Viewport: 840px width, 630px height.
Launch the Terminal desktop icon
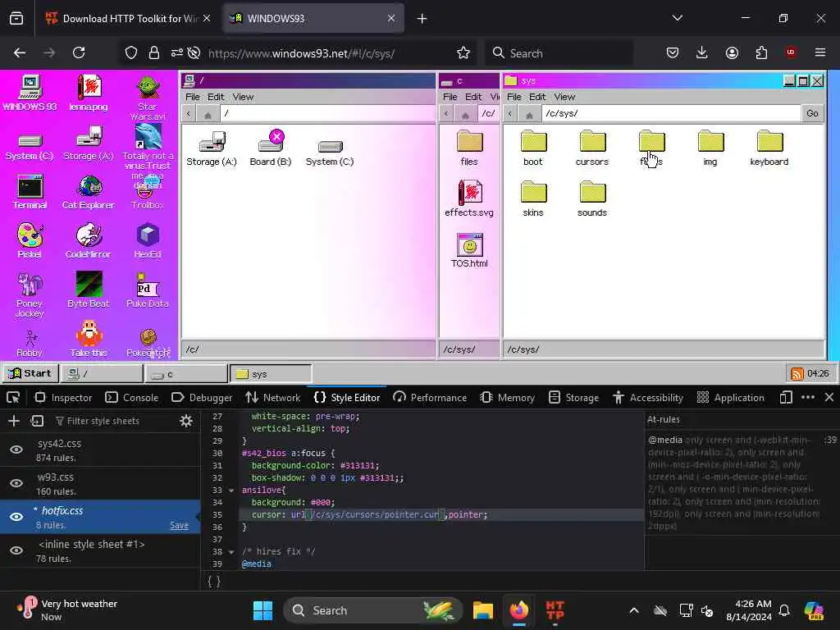(x=30, y=192)
